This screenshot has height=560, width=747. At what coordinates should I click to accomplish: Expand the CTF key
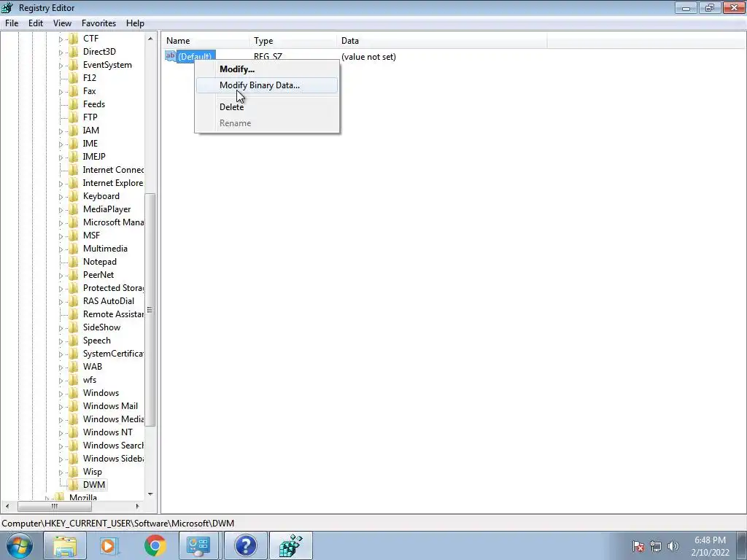(61, 39)
